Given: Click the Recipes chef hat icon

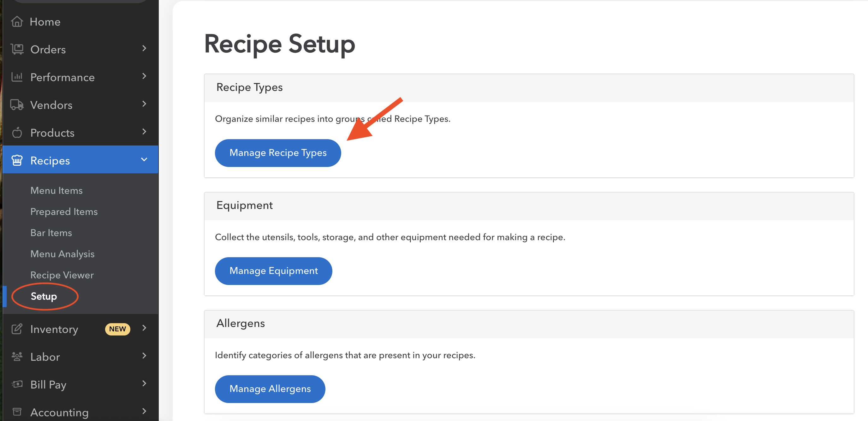Looking at the screenshot, I should point(17,160).
